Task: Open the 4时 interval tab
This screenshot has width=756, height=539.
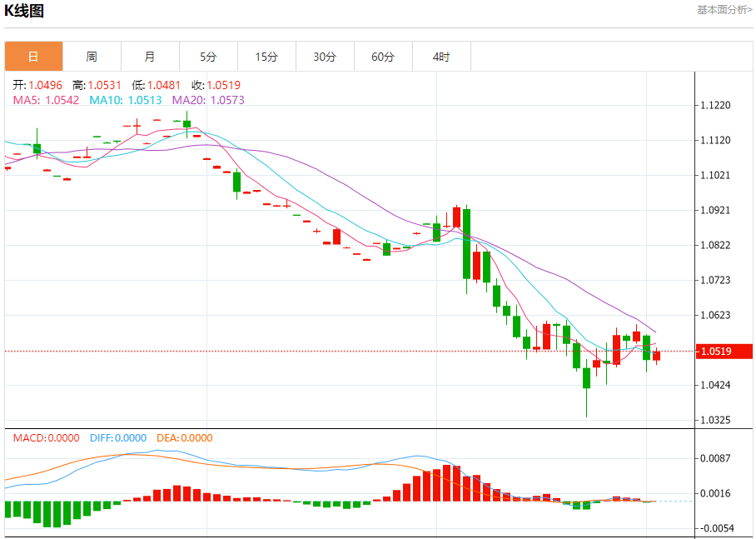Action: coord(441,57)
